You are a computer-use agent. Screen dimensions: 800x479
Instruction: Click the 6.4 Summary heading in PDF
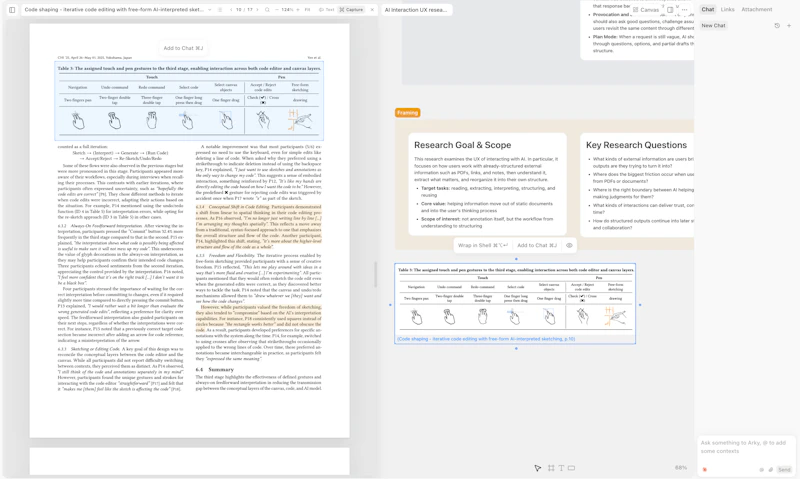tap(214, 369)
